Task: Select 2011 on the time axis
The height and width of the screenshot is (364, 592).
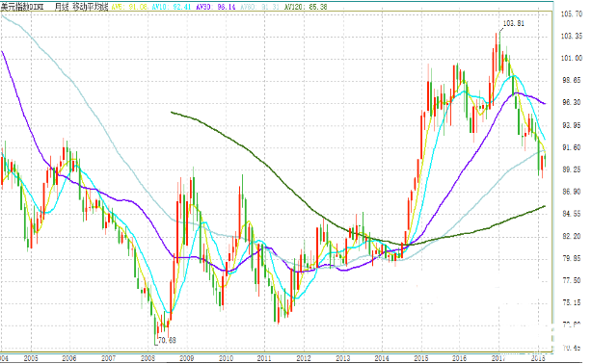Action: [x=264, y=358]
